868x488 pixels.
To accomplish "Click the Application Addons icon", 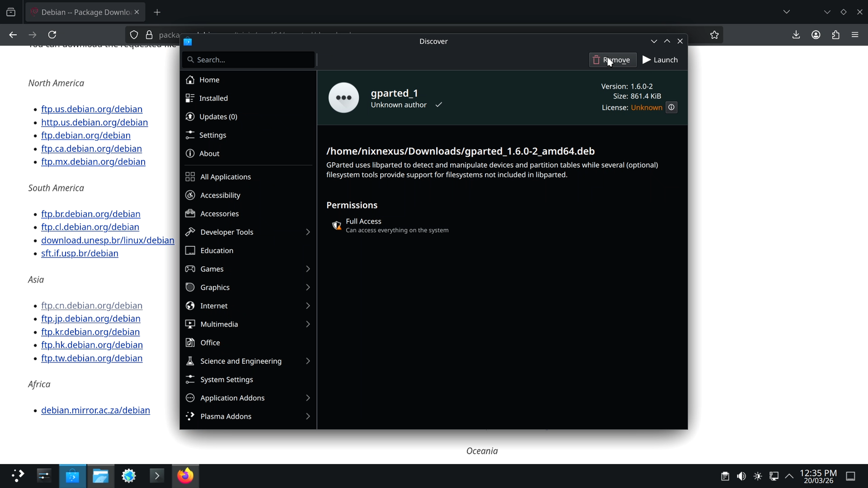I will (x=190, y=398).
